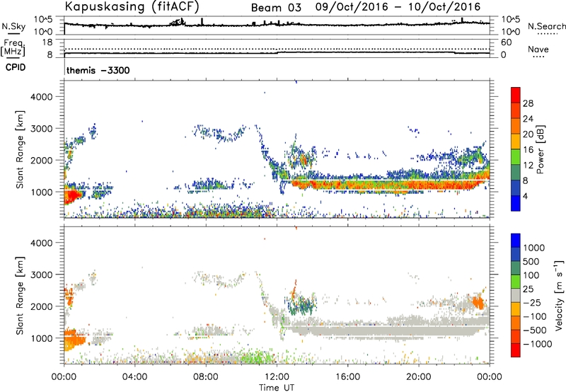Click the '60' Nave axis tick label

coord(506,42)
